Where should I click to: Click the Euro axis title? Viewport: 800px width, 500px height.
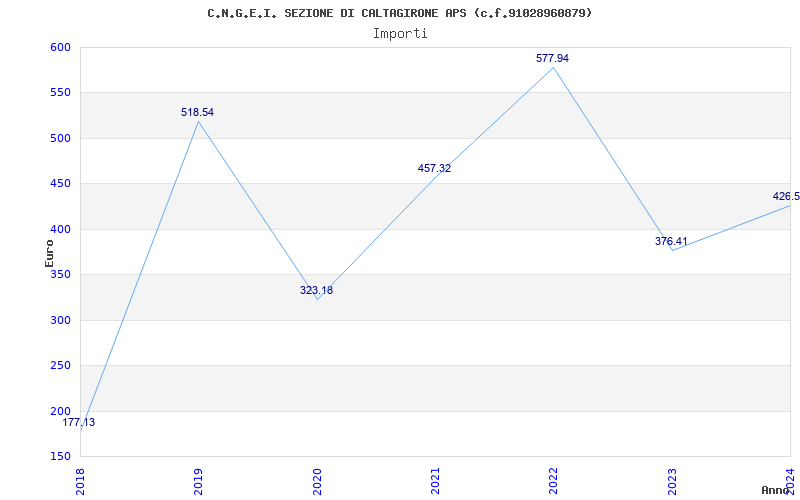pyautogui.click(x=49, y=253)
